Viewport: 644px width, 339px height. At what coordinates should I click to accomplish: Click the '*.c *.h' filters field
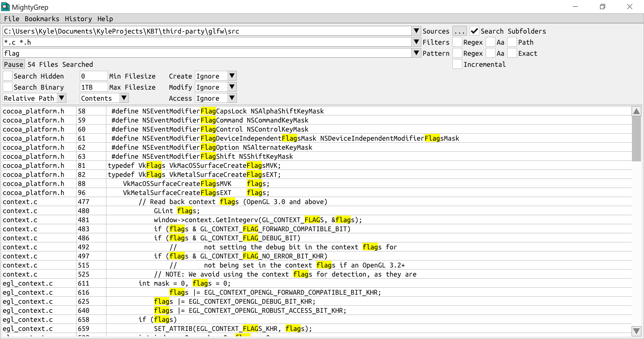207,42
